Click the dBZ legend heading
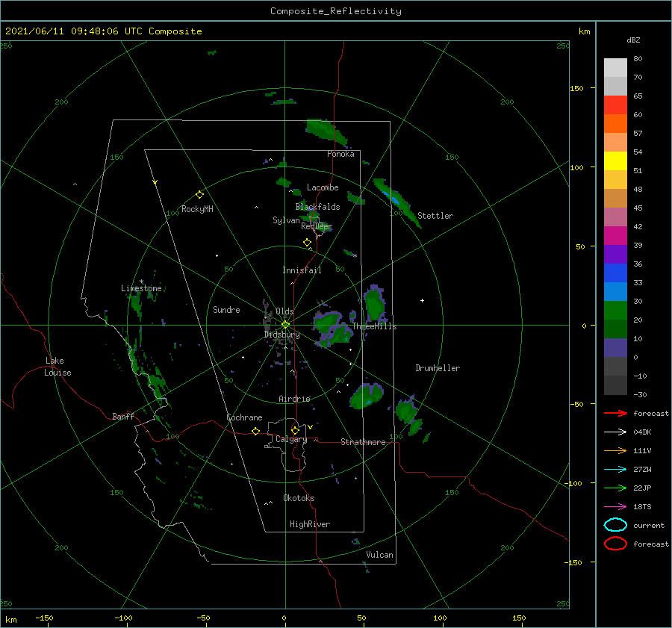This screenshot has width=672, height=628. pyautogui.click(x=633, y=40)
